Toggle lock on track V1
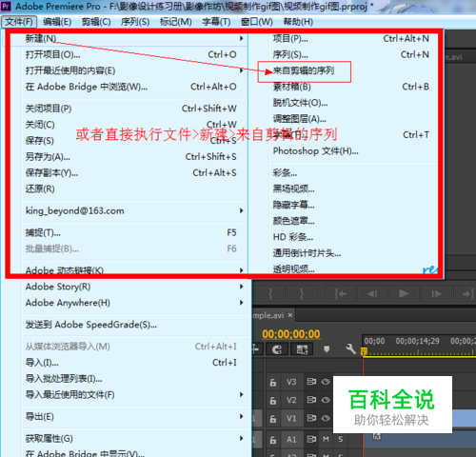This screenshot has width=476, height=457. click(x=272, y=419)
